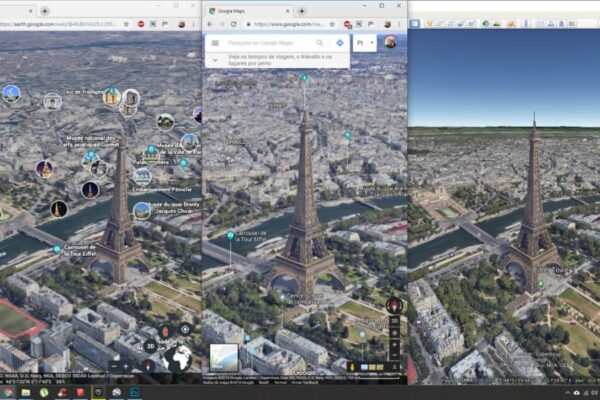The width and height of the screenshot is (600, 400).
Task: Click the globe navigation control in Earth
Action: point(178,358)
